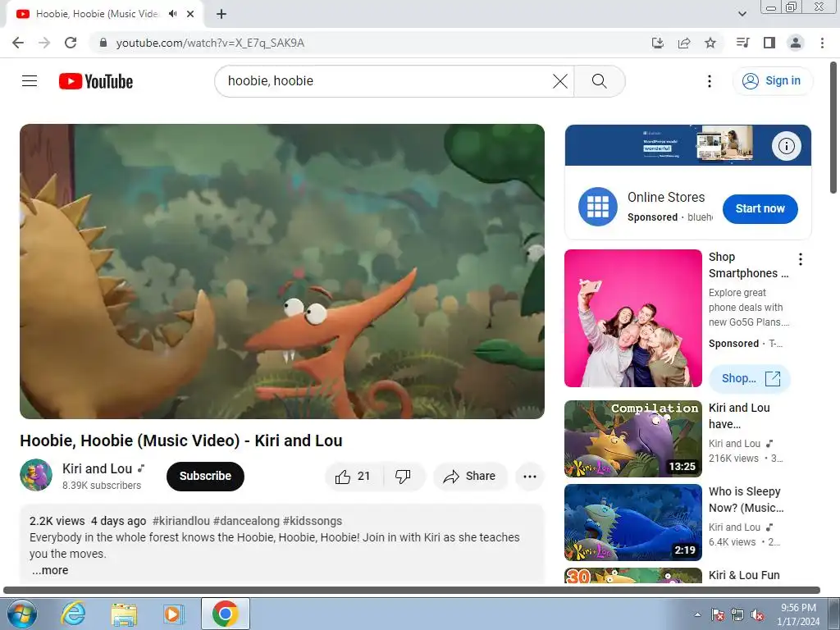This screenshot has width=840, height=630.
Task: Click Start now on Online Stores ad
Action: pyautogui.click(x=760, y=209)
